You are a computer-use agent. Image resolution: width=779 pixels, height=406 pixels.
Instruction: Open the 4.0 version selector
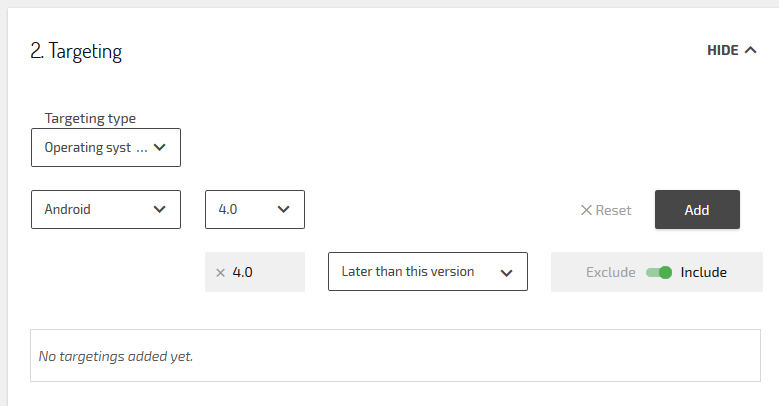254,210
